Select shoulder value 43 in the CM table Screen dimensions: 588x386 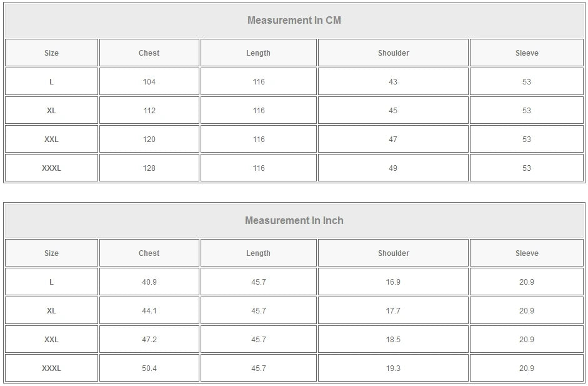coord(393,82)
